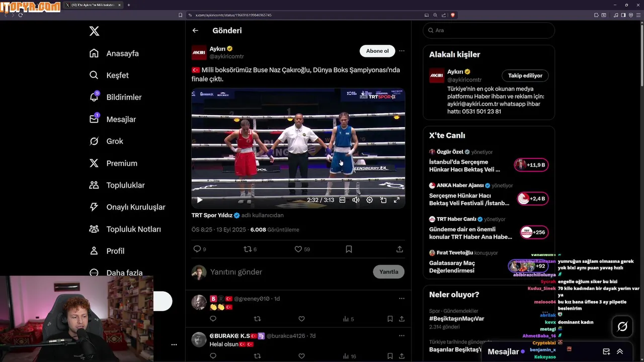Click the back arrow beside Gönderi
The image size is (644, 362).
[195, 31]
